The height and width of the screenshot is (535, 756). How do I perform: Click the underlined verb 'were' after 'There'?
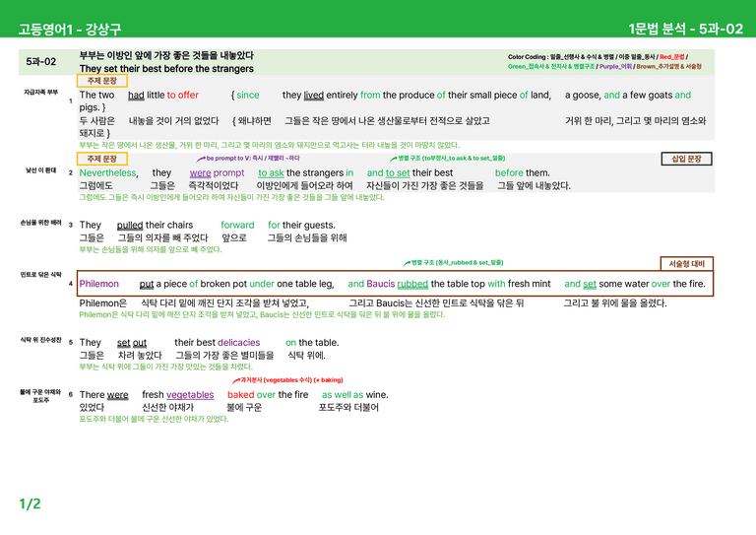click(118, 395)
